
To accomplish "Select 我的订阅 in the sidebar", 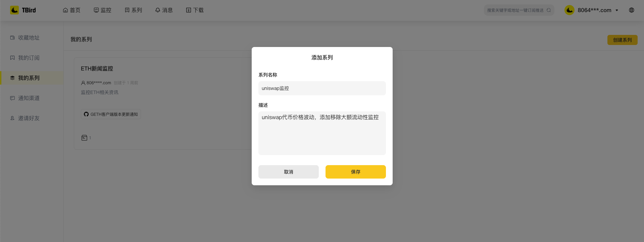I will (29, 58).
